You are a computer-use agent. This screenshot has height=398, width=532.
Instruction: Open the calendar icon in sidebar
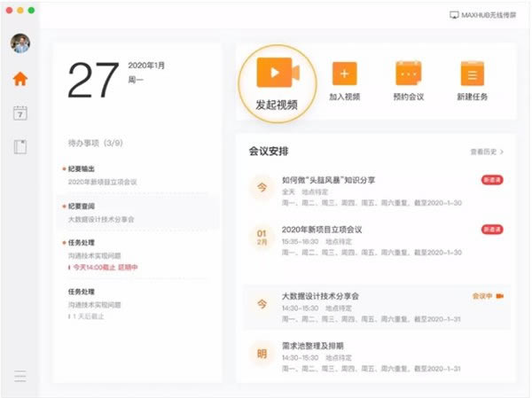tap(20, 113)
